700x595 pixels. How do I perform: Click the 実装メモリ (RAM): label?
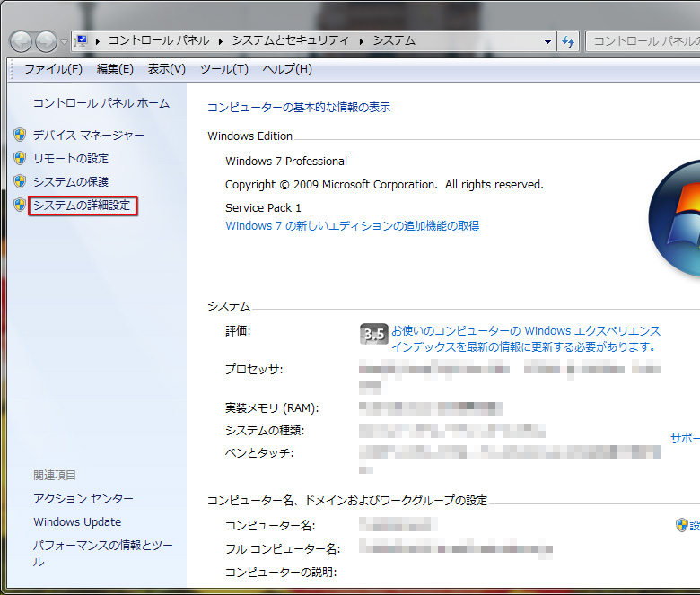pyautogui.click(x=272, y=408)
